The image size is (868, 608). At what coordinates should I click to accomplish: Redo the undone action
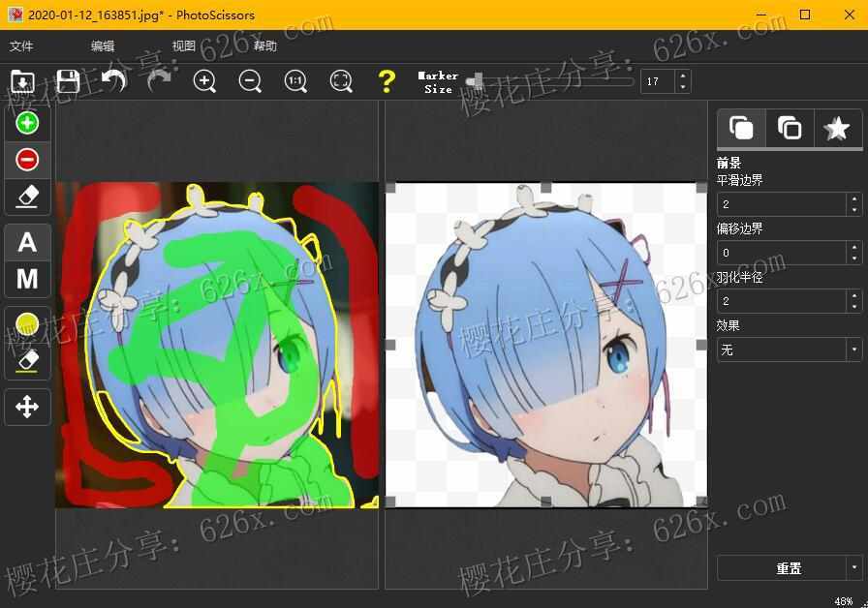coord(160,81)
